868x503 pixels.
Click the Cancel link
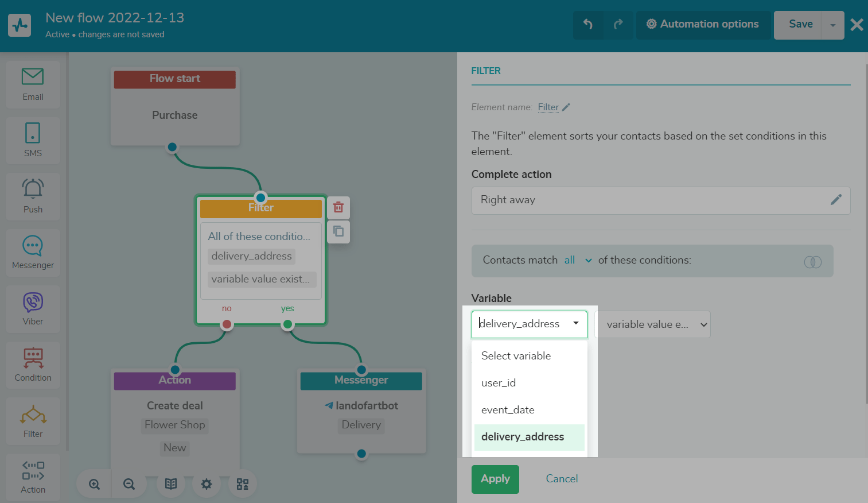pos(562,479)
